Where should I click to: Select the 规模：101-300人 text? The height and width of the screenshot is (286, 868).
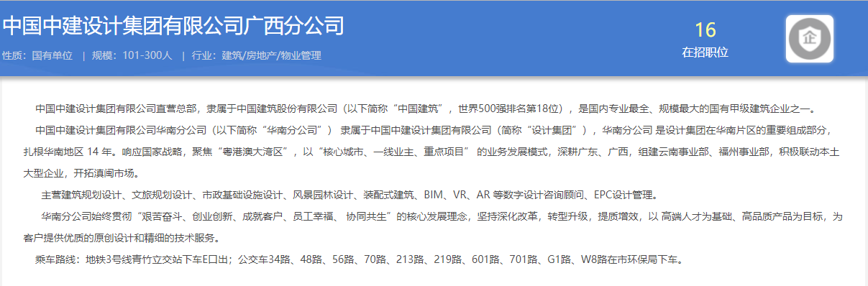point(132,55)
